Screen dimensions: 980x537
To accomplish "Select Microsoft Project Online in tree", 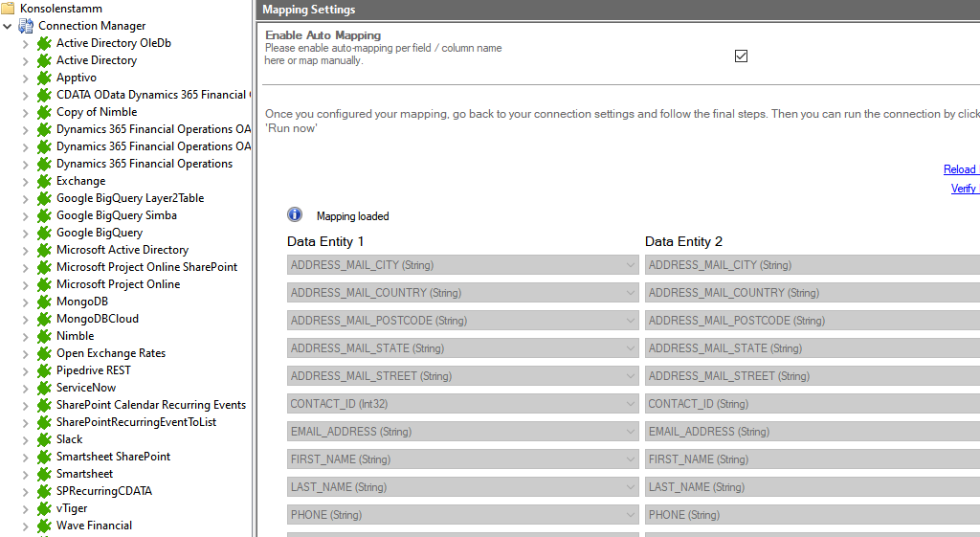I will (x=118, y=284).
